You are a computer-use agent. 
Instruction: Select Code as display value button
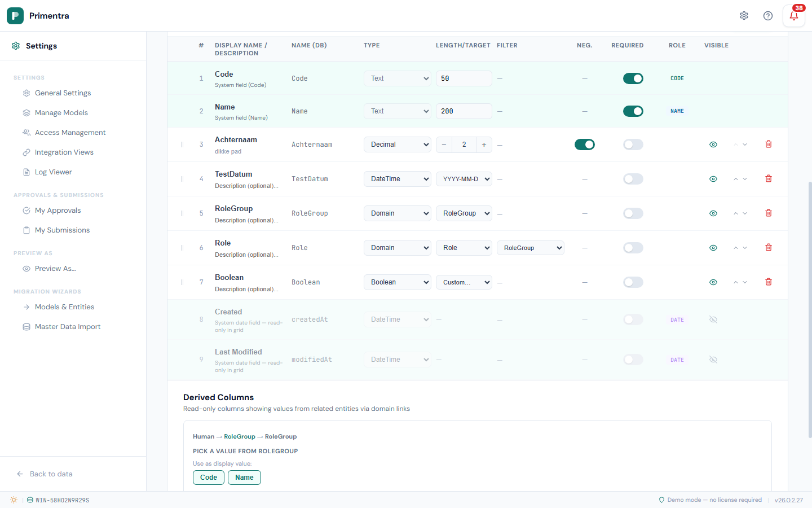pos(208,478)
